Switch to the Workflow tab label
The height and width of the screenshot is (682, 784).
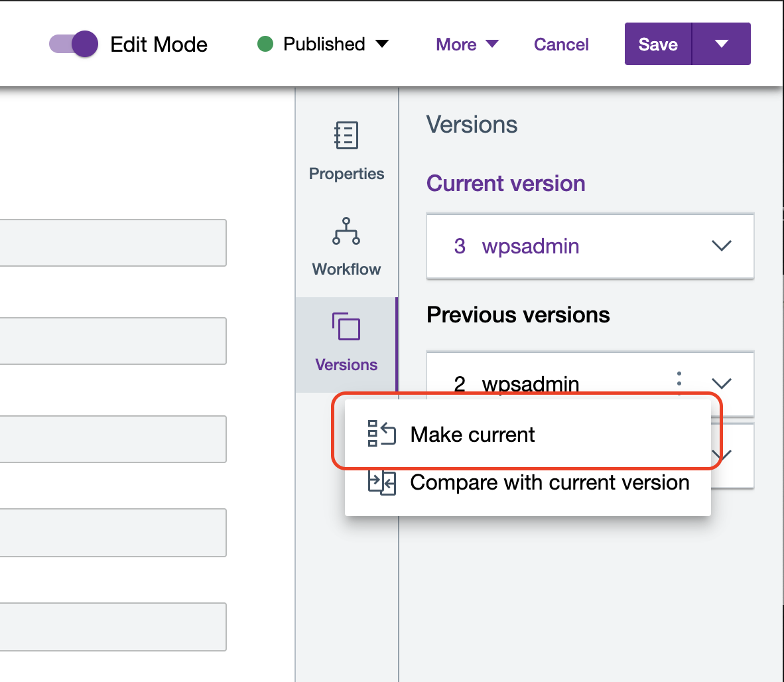click(346, 269)
